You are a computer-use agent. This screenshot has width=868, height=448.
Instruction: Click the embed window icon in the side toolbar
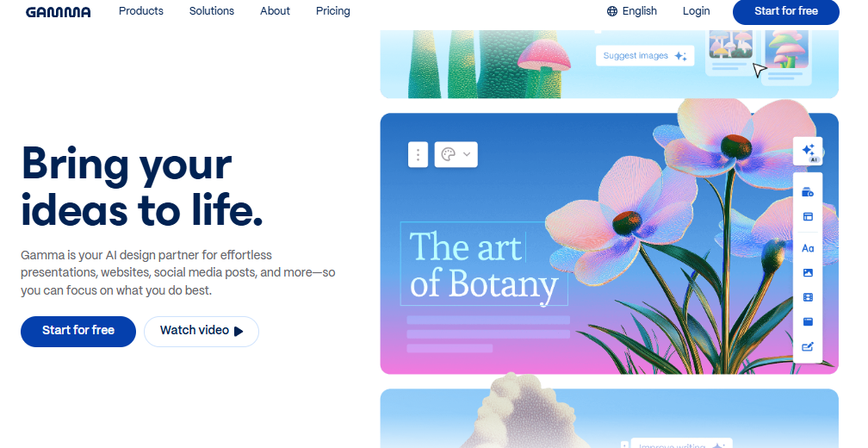coord(808,321)
